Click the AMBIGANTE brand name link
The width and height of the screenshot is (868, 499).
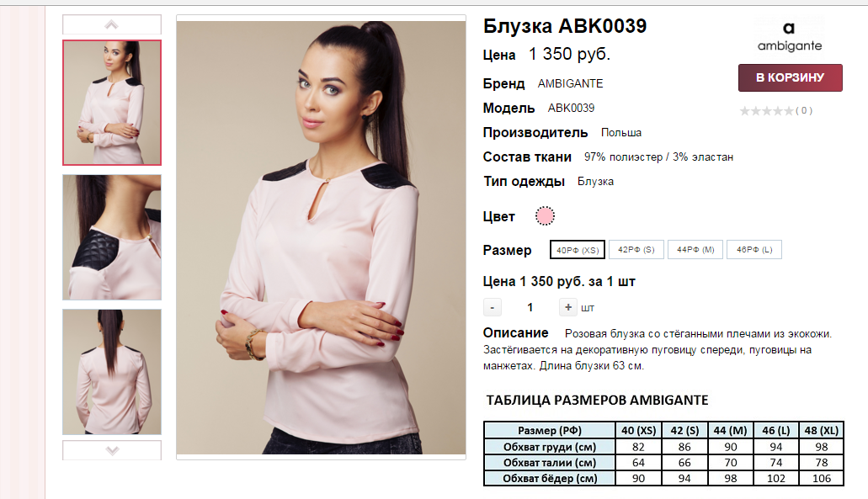coord(570,83)
